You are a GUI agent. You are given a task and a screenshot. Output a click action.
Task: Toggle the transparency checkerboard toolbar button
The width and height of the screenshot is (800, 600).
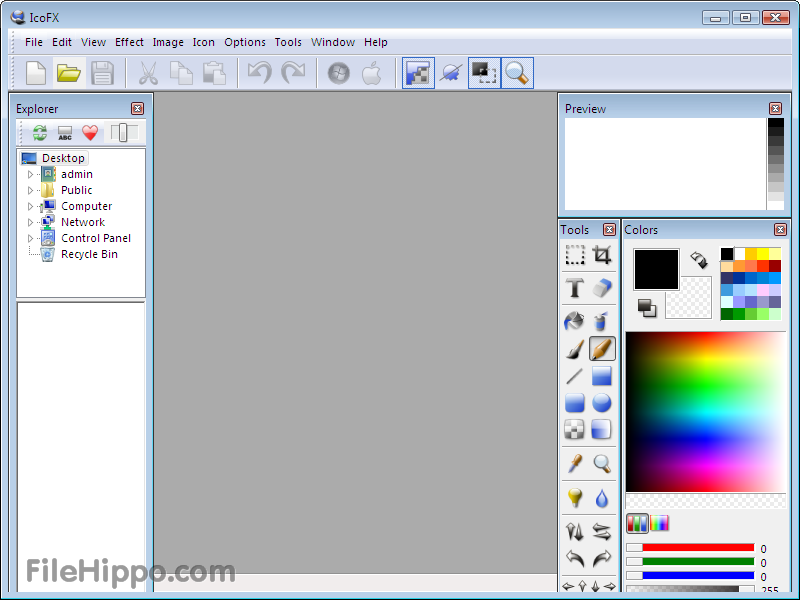pos(418,73)
